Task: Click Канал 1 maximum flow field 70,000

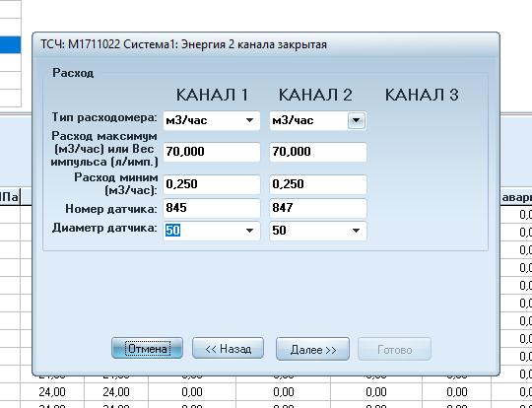Action: pos(212,152)
